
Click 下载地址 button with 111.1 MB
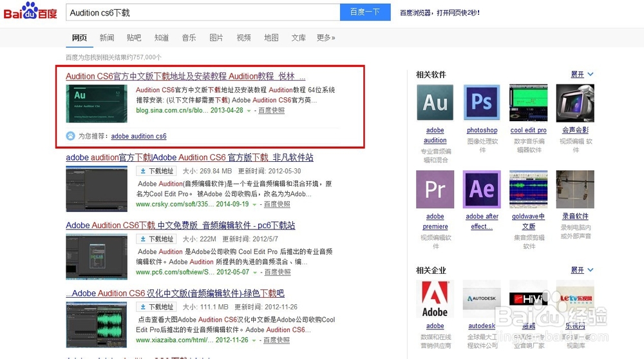pos(156,307)
